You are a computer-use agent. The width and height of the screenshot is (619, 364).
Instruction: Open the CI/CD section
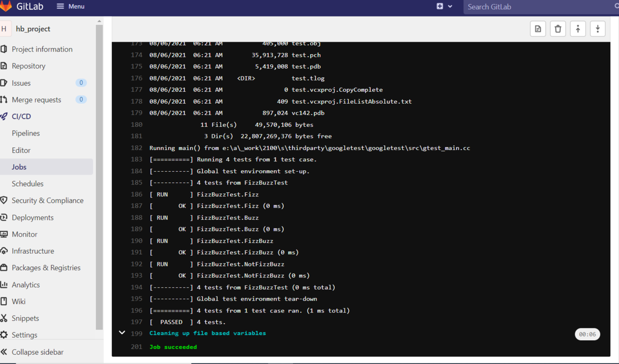point(21,117)
